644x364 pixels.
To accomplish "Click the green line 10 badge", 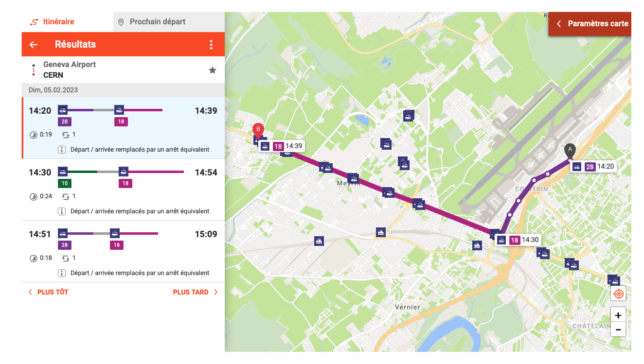I will (x=64, y=183).
